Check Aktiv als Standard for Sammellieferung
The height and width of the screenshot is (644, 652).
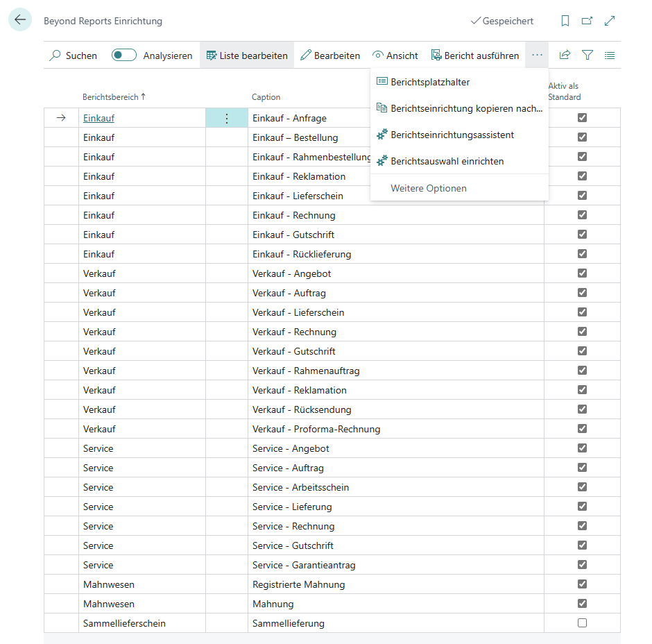581,623
